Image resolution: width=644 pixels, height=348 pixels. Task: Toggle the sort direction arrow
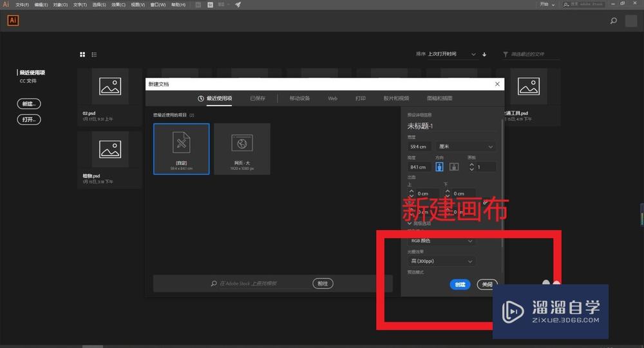pos(484,54)
